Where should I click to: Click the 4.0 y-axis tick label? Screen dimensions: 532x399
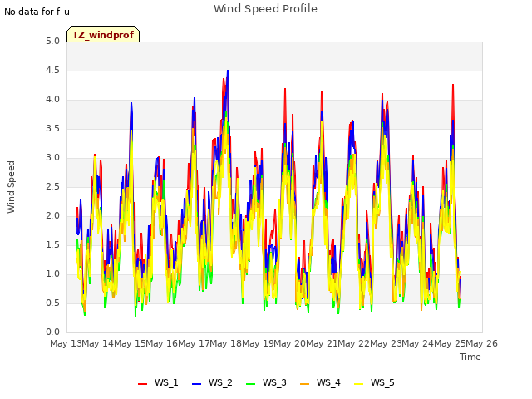(x=53, y=100)
